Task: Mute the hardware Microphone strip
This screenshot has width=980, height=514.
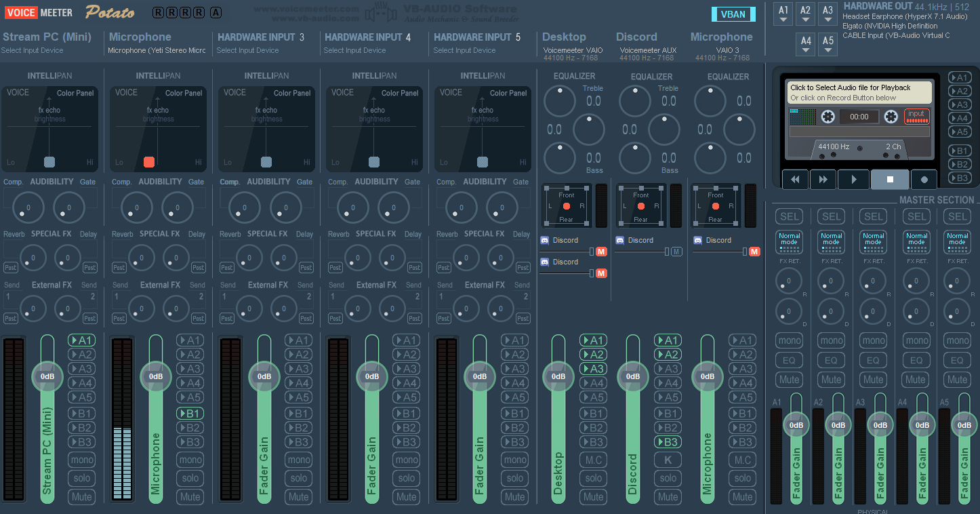Action: (x=190, y=496)
